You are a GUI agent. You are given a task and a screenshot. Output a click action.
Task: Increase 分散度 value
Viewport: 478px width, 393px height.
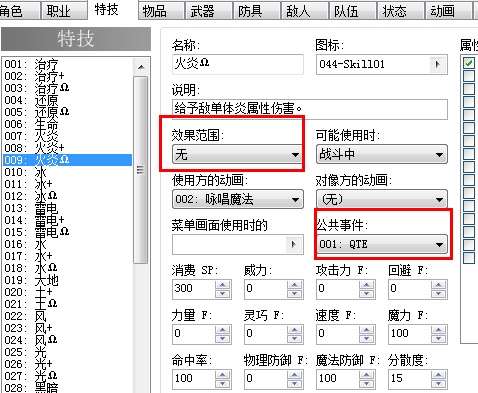pos(438,375)
